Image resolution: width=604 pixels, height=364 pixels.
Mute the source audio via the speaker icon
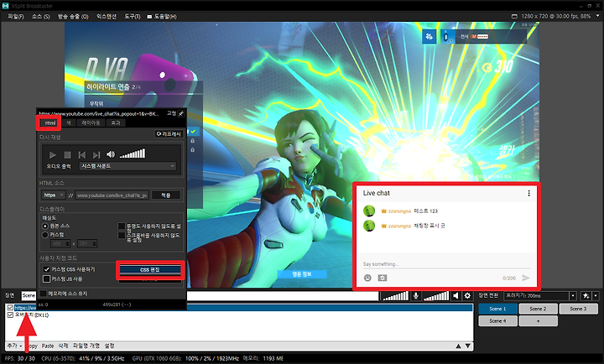[x=111, y=154]
